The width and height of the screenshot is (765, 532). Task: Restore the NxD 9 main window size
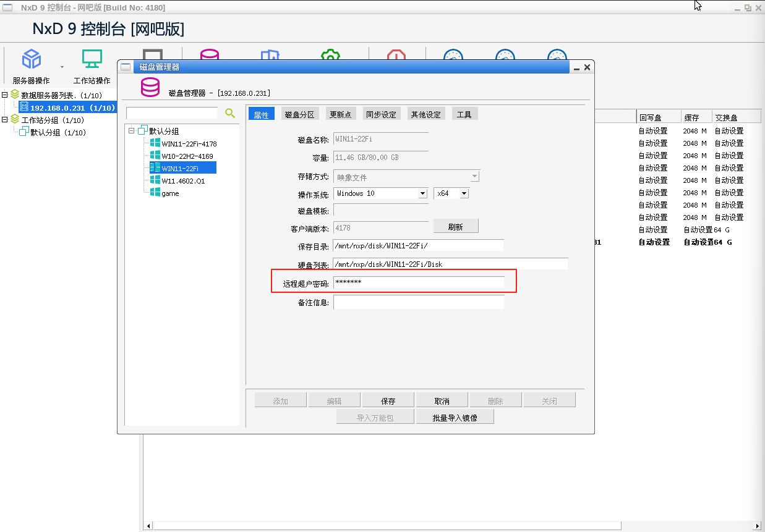tap(748, 8)
